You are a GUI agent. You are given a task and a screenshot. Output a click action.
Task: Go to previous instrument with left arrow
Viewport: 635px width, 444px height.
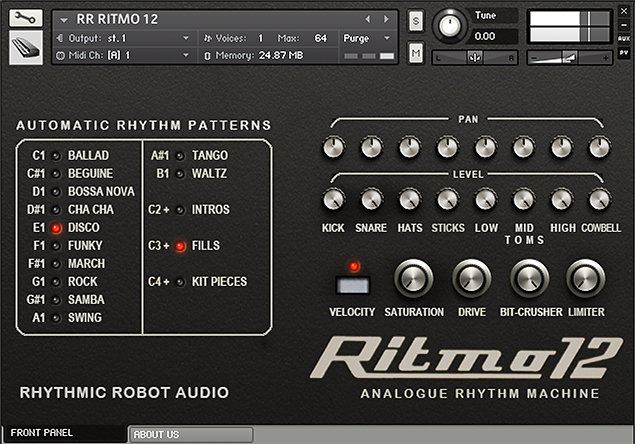tap(368, 19)
